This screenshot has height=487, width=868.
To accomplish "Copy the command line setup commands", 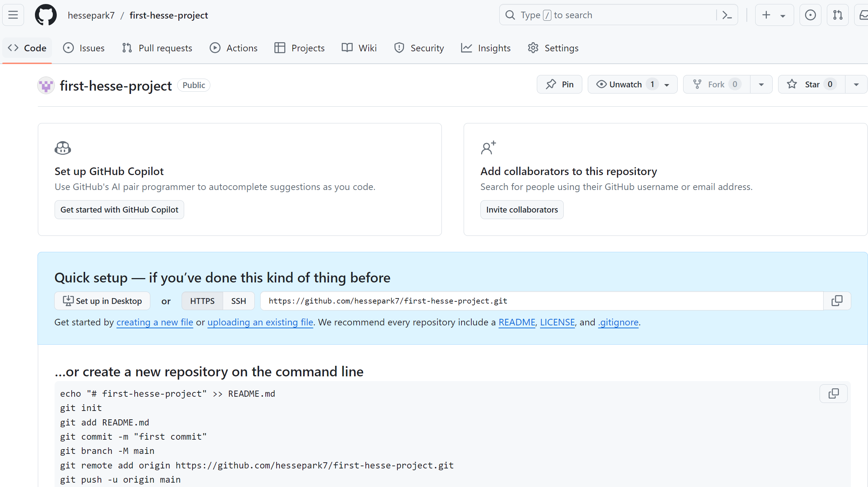I will 833,393.
